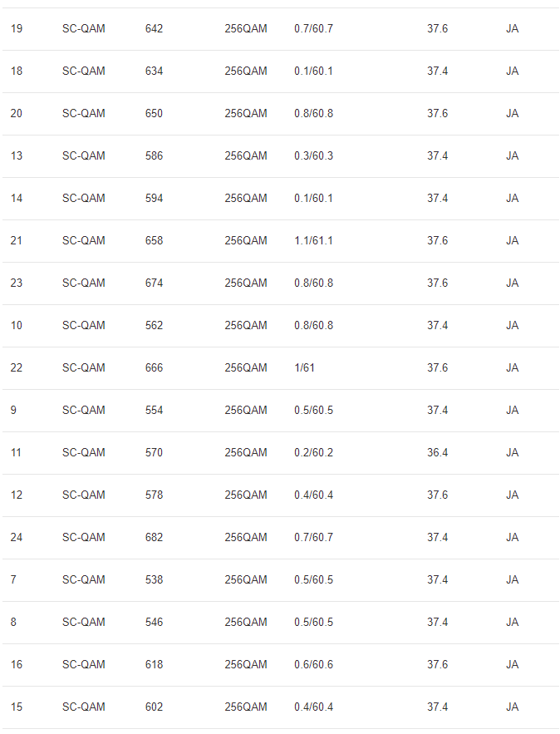The image size is (560, 734).
Task: Select the frequency 538 cell
Action: (x=154, y=580)
